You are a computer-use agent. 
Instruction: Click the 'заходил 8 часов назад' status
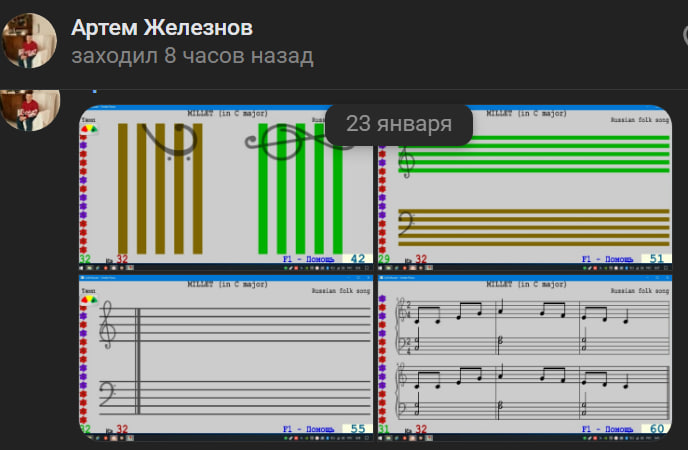coord(192,56)
